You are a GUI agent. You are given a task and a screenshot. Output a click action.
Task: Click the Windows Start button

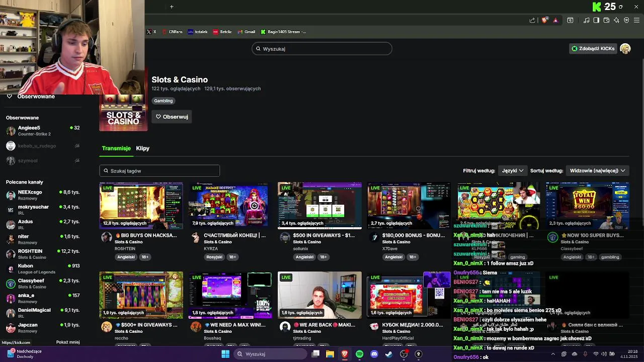point(225,354)
